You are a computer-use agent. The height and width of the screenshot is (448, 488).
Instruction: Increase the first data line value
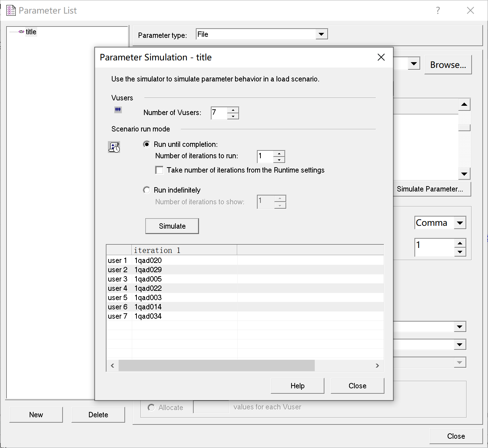(460, 243)
